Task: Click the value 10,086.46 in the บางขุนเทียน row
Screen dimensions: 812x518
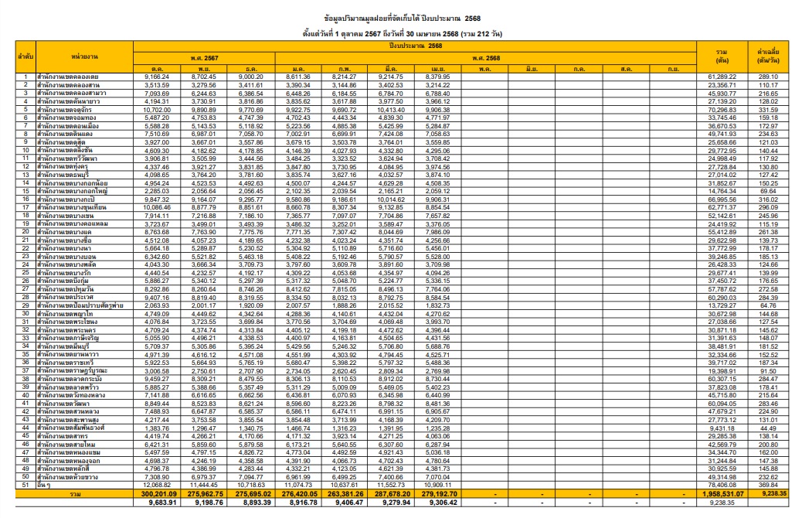Action: [156, 207]
